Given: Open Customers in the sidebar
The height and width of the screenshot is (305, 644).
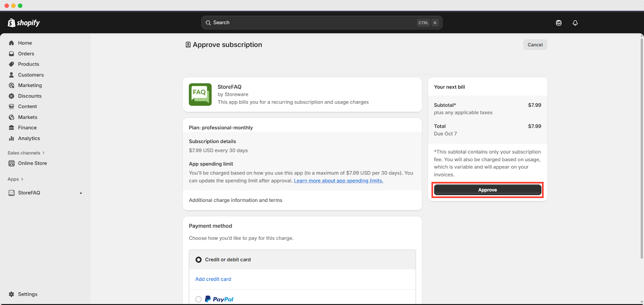Looking at the screenshot, I should (x=31, y=75).
